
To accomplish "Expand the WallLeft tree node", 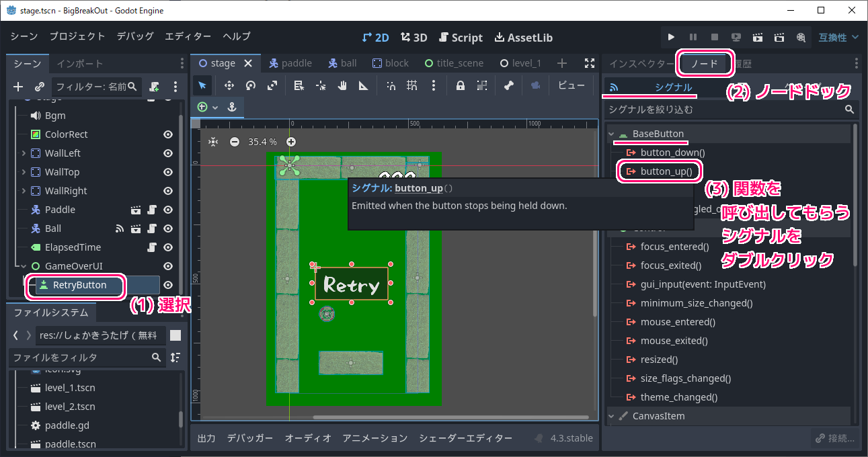I will point(24,153).
